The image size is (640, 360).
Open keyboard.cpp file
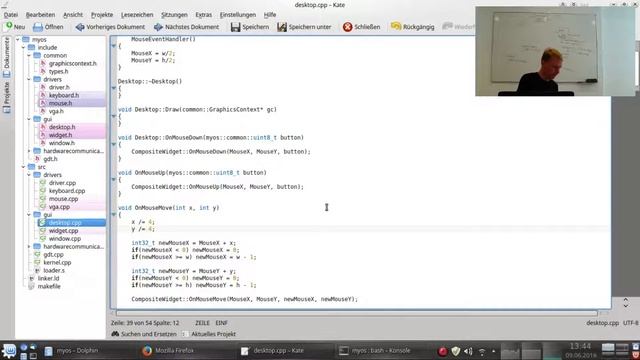coord(67,191)
